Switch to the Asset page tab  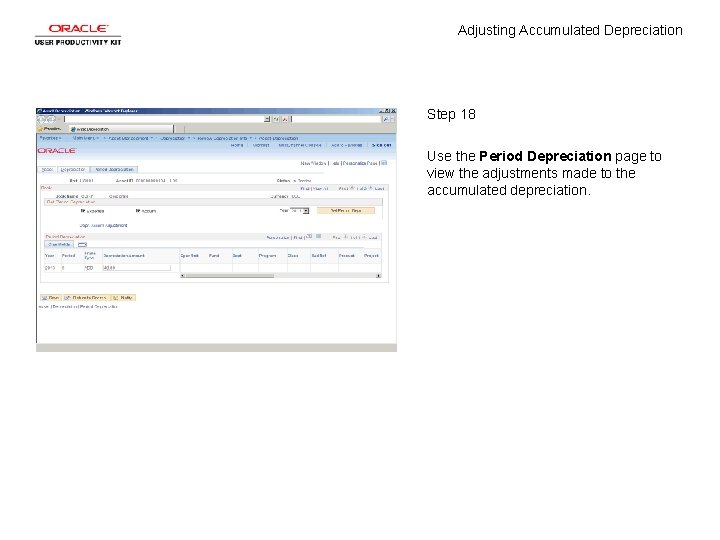click(x=47, y=169)
